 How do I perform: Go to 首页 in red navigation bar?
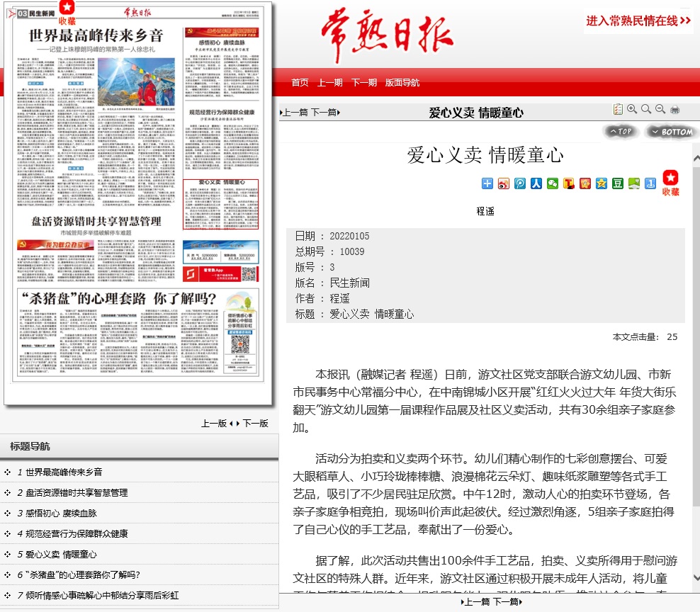point(300,83)
